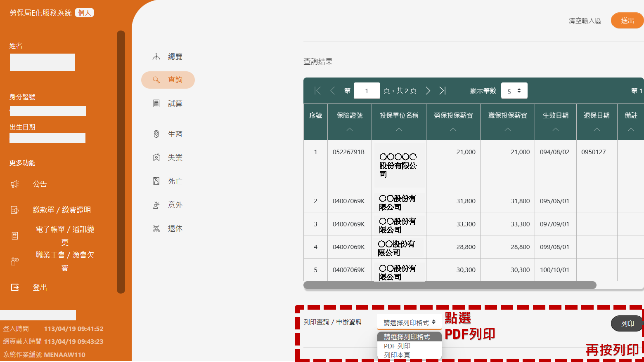Screen dimensions: 644x362
Task: Click the 意外 accident icon
Action: [x=156, y=205]
